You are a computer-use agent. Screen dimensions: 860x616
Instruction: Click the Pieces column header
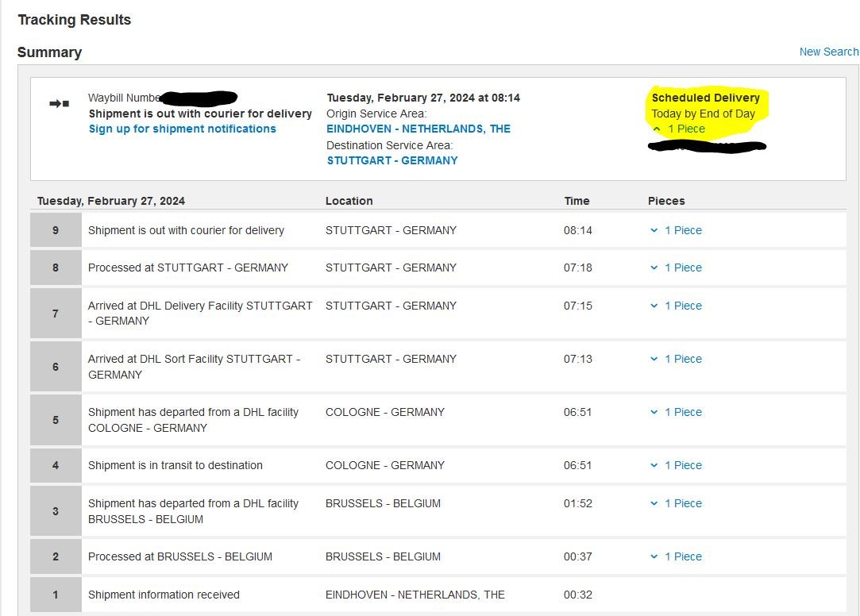pyautogui.click(x=666, y=201)
